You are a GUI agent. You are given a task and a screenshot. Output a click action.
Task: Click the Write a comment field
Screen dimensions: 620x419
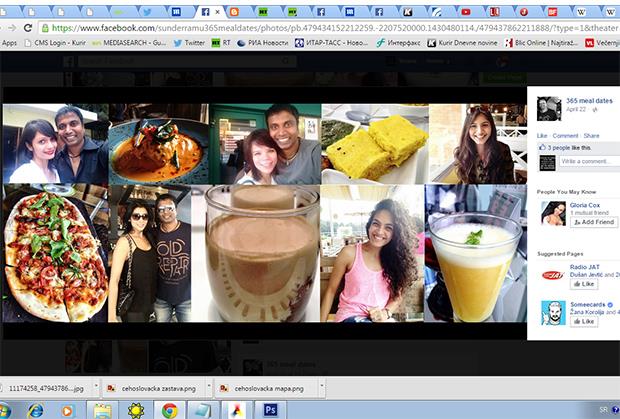pyautogui.click(x=585, y=161)
